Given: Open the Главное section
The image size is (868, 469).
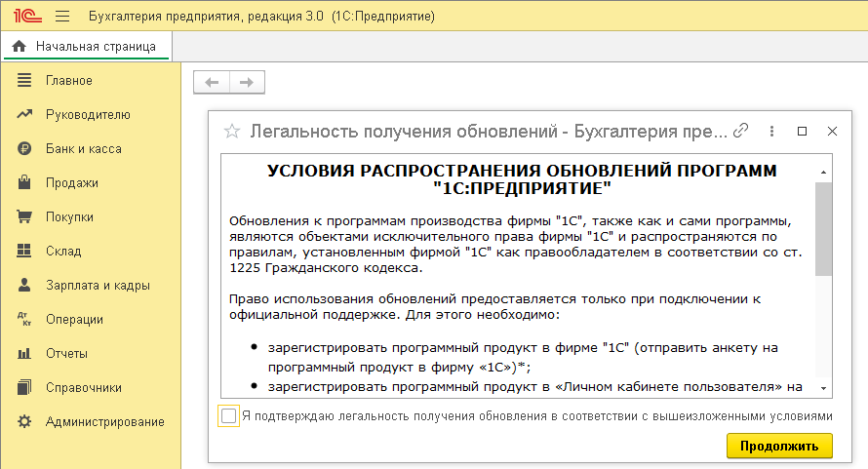Looking at the screenshot, I should point(68,80).
